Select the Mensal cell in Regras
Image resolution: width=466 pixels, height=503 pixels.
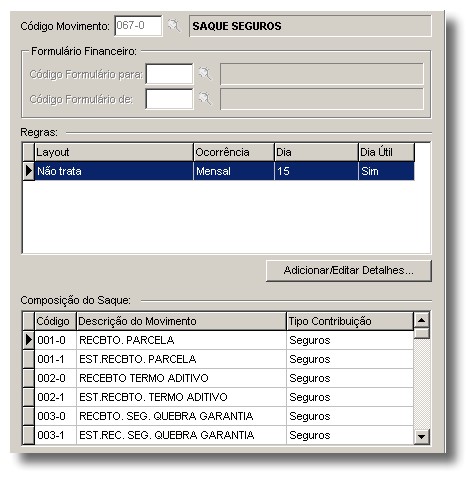point(234,171)
